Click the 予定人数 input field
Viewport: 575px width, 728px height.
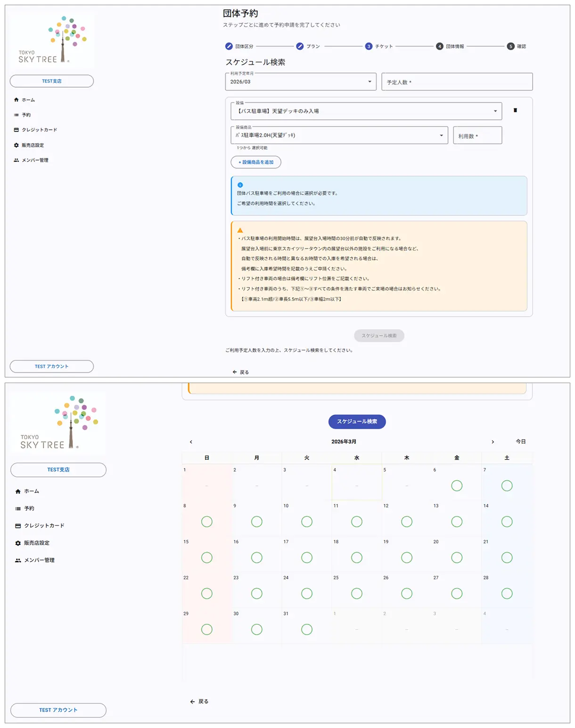pos(457,82)
